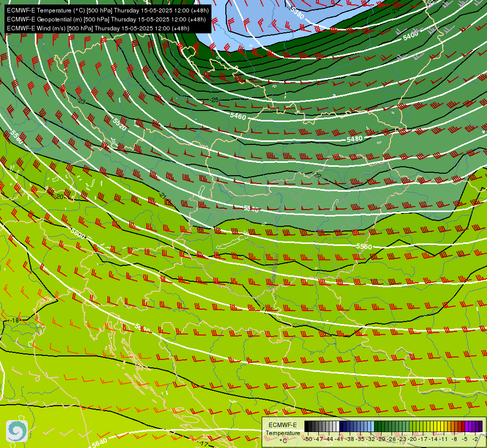487x448 pixels.
Task: Select the ECMWF-E Temperature 500 hPa title line
Action: pos(107,10)
